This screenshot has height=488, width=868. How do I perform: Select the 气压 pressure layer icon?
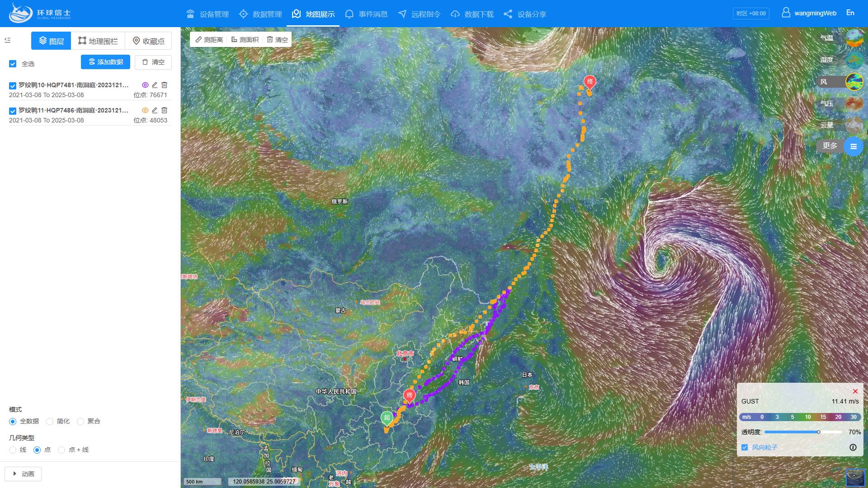854,103
